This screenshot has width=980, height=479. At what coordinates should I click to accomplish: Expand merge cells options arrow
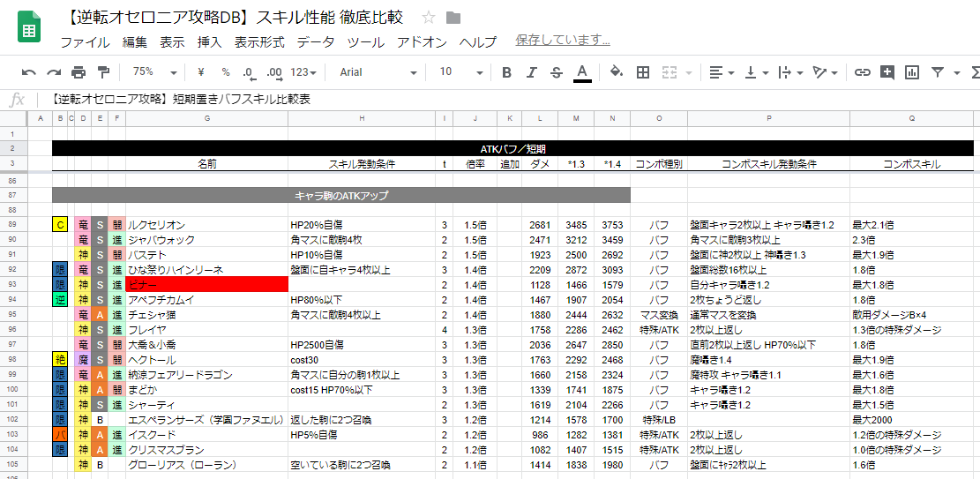tap(689, 72)
